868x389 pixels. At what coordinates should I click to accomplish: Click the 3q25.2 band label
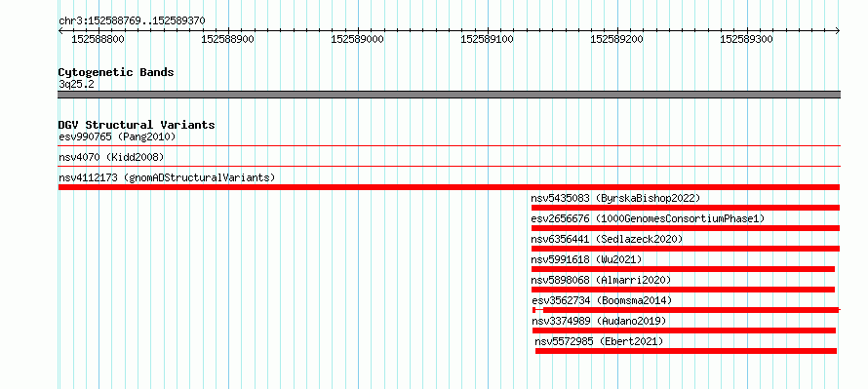(75, 85)
